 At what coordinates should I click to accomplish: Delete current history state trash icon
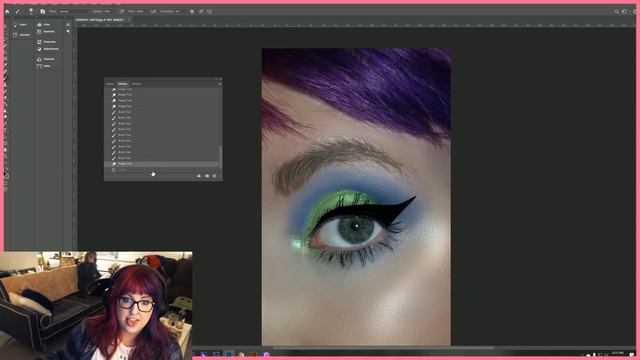point(215,176)
